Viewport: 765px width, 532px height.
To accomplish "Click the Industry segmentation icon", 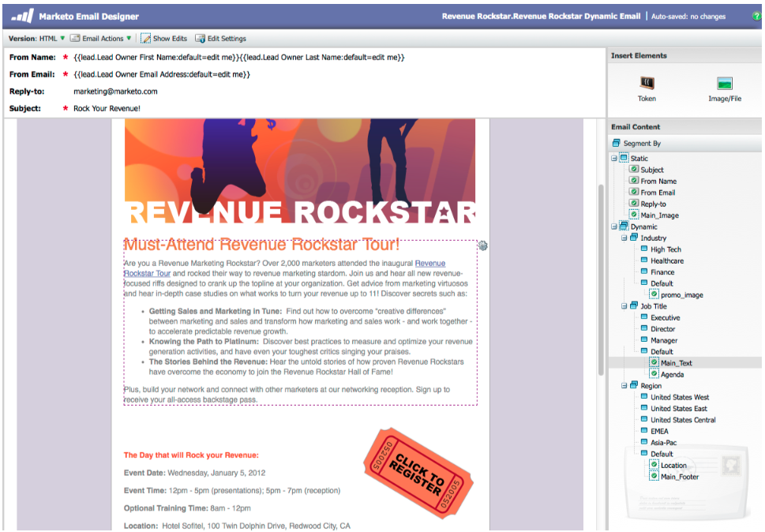I will 634,237.
